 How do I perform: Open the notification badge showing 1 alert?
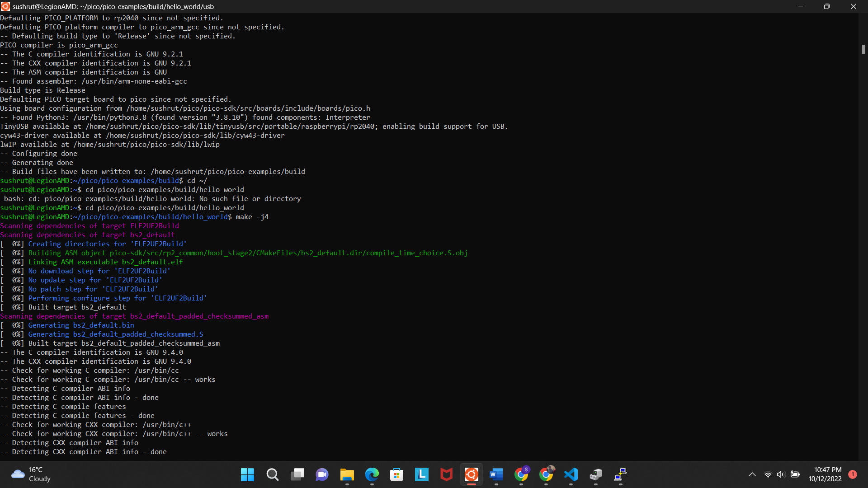(x=853, y=474)
